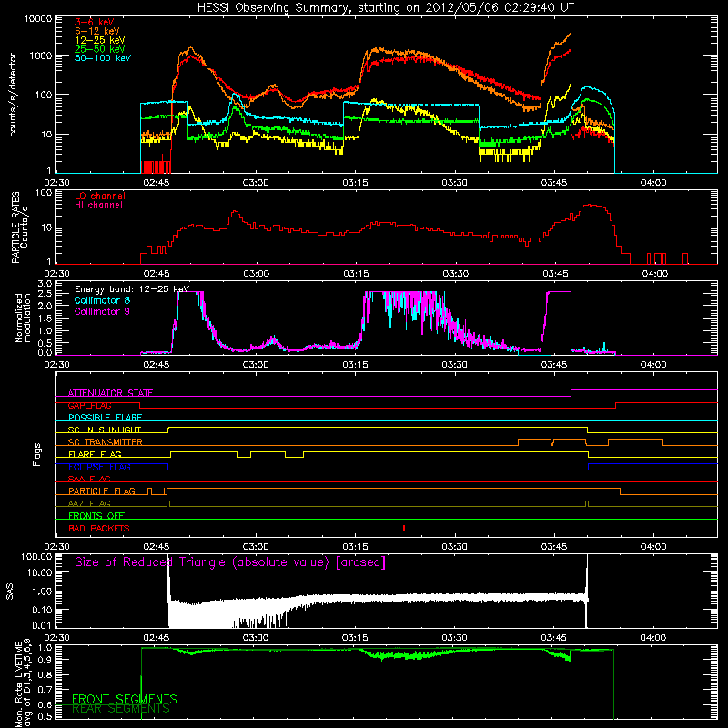Screen dimensions: 728x728
Task: Select the Collimator 9 legend label
Action: tap(102, 311)
